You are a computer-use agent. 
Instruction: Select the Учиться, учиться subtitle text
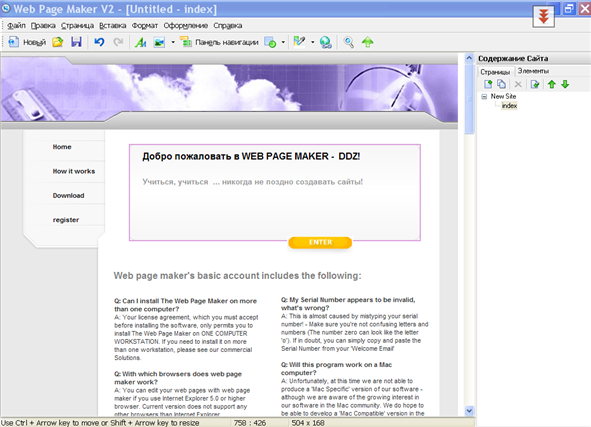253,182
